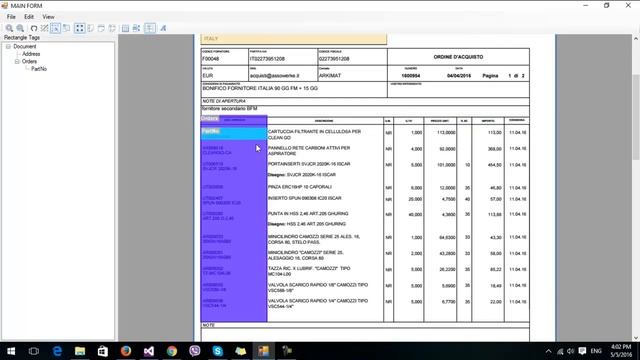The width and height of the screenshot is (640, 360).
Task: Open the notification action center icon
Action: [582, 351]
